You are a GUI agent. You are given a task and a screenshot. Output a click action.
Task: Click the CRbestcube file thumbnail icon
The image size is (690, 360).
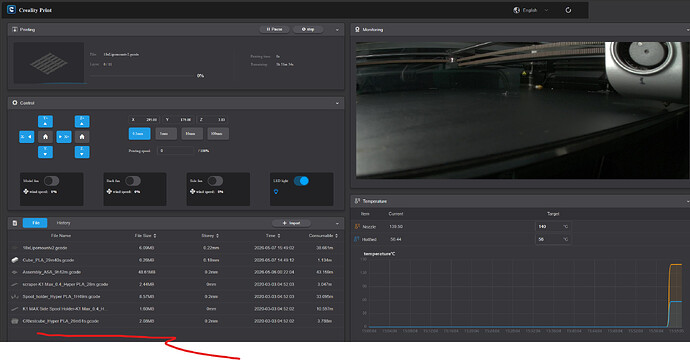pos(15,321)
